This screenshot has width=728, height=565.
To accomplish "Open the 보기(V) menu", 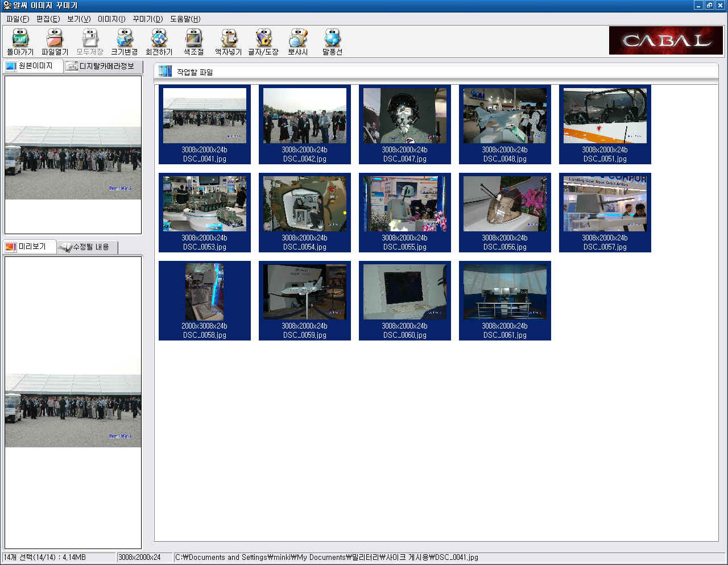I will 78,19.
